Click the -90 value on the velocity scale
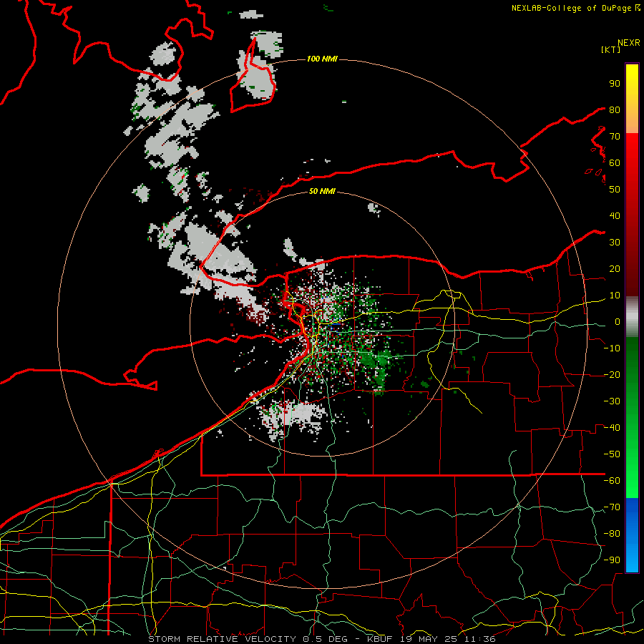The image size is (644, 644). click(612, 560)
